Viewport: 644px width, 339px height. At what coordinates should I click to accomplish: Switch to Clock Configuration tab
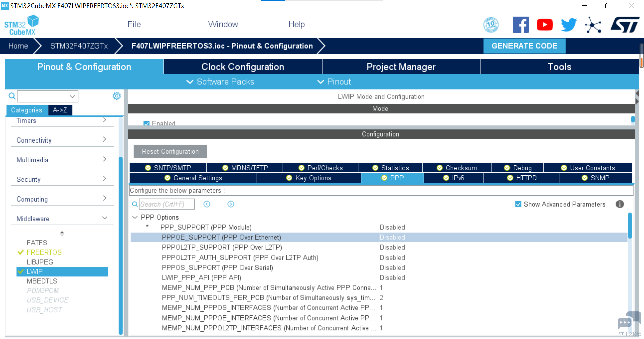tap(243, 67)
